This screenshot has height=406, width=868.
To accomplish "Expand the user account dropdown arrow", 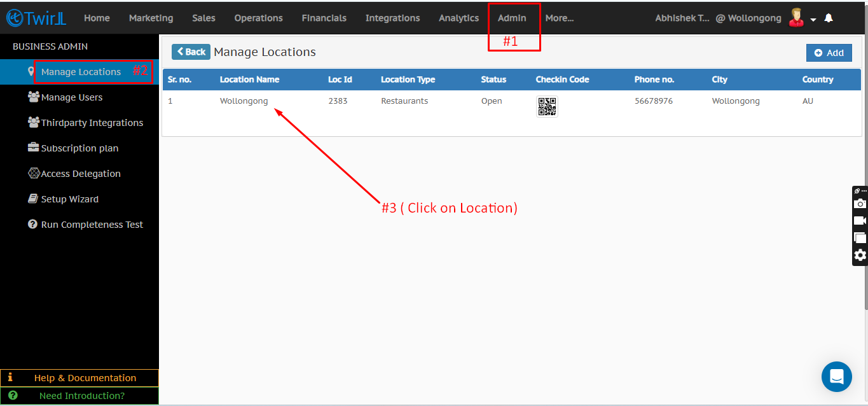I will point(813,20).
